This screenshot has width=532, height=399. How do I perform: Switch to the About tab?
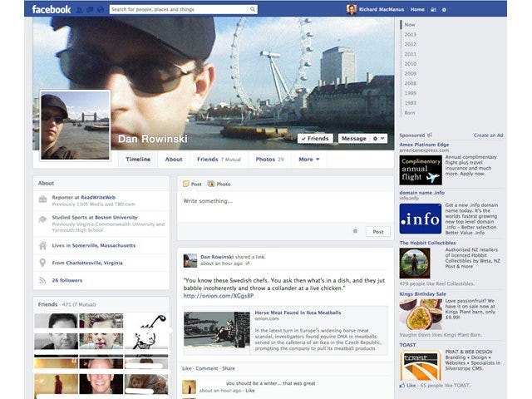174,159
